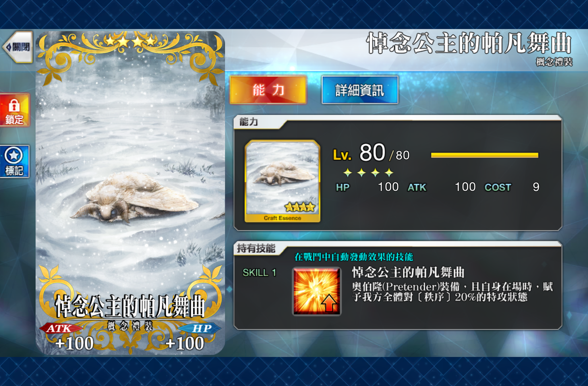The height and width of the screenshot is (386, 588).
Task: Close the card screen with 關閉 arrow
Action: 18,47
